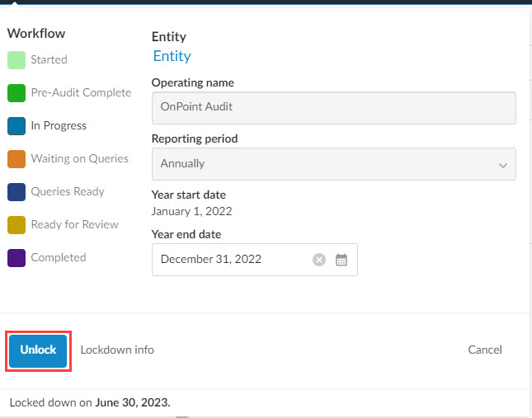Select the Started workflow color swatch
The height and width of the screenshot is (418, 532).
[16, 60]
